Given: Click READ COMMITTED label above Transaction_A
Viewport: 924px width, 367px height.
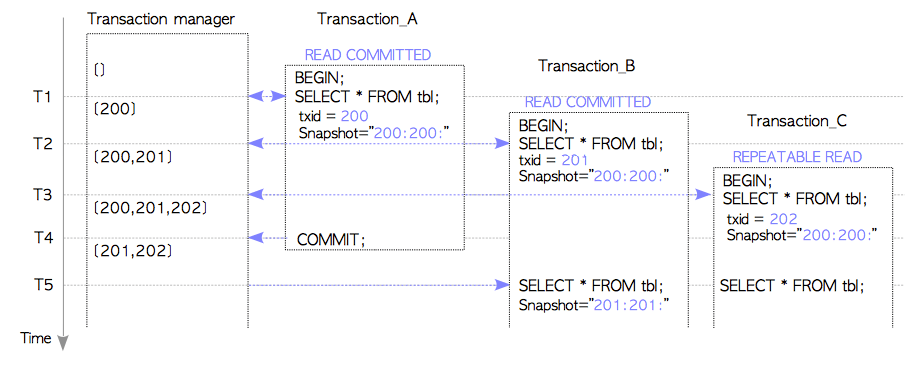Looking at the screenshot, I should 368,55.
